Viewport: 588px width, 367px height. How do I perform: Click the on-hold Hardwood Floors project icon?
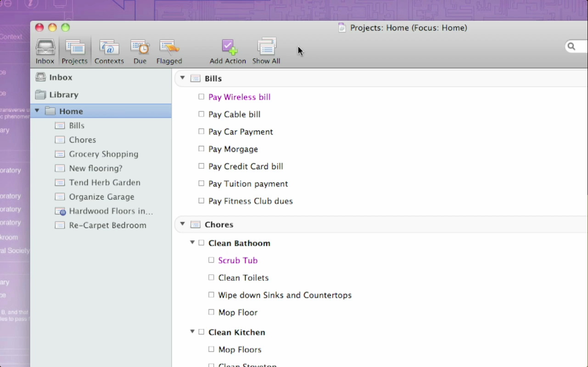(x=60, y=211)
